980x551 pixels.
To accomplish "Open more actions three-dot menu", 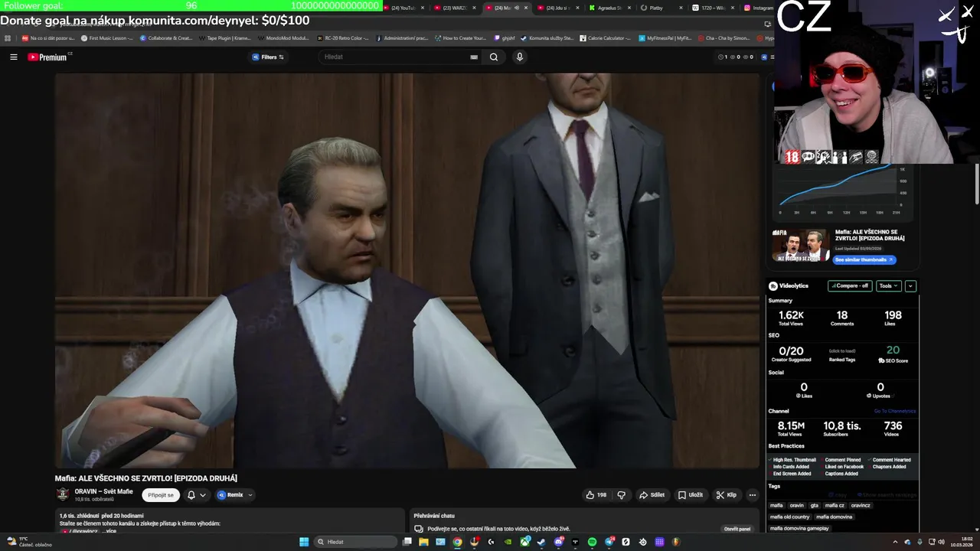I will [753, 495].
